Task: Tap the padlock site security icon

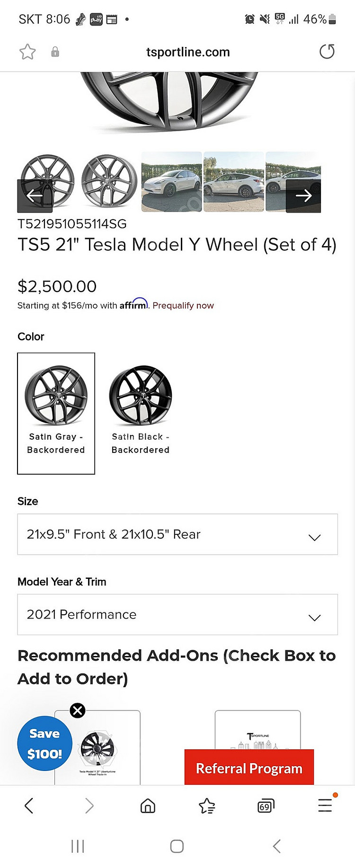Action: (x=55, y=52)
